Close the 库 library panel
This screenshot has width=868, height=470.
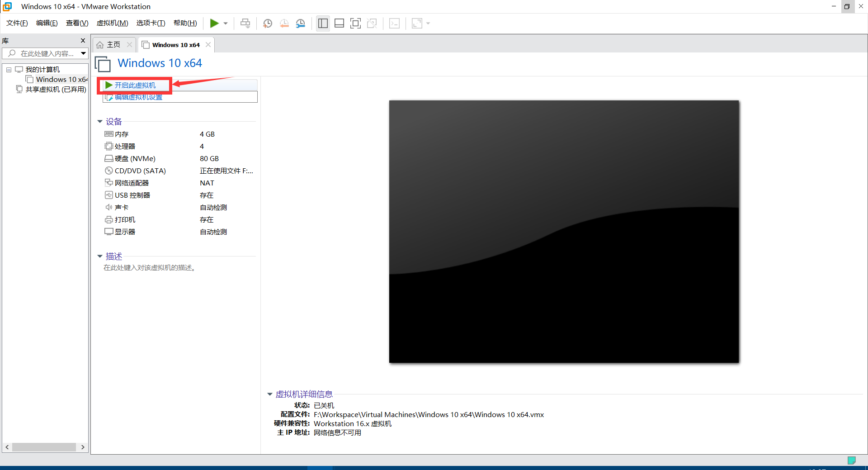pos(83,40)
